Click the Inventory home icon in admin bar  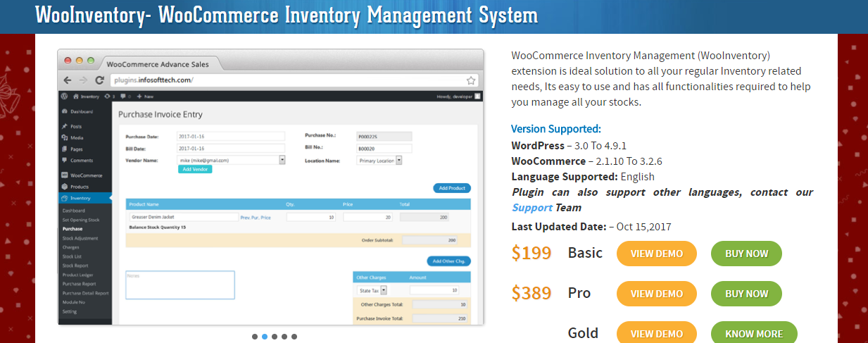coord(75,96)
